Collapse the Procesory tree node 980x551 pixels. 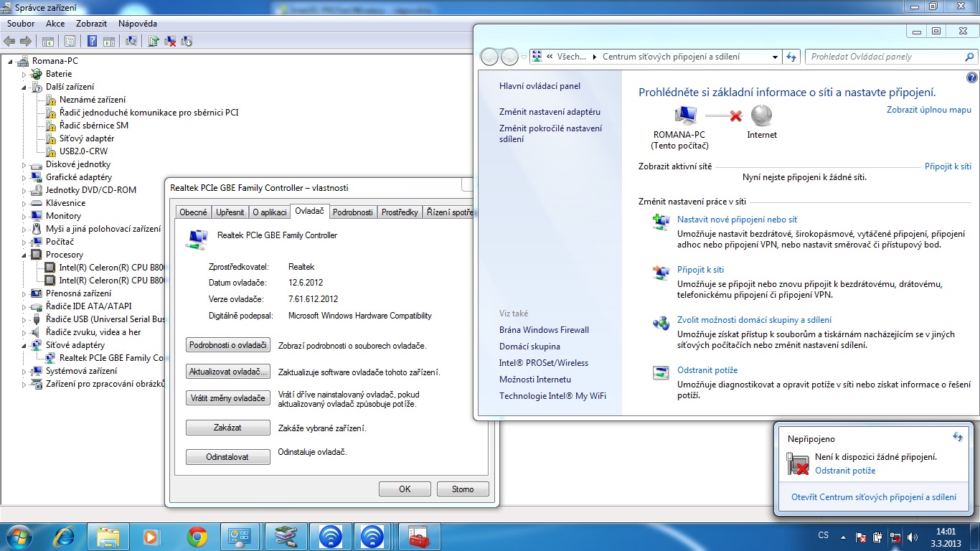24,255
